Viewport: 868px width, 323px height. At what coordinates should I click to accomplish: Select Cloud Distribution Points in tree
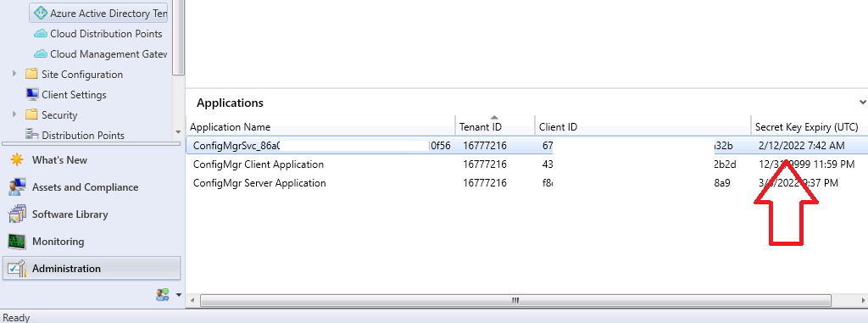pos(106,34)
